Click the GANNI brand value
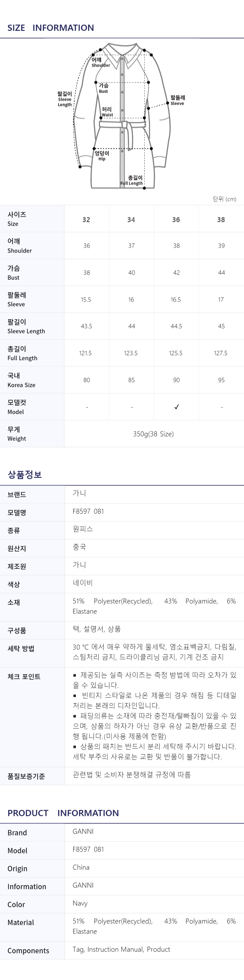 pyautogui.click(x=83, y=831)
